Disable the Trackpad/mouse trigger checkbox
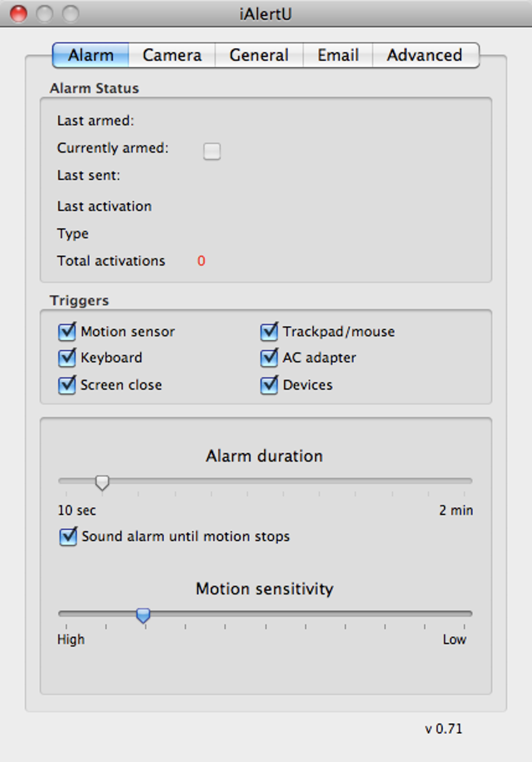Image resolution: width=532 pixels, height=762 pixels. pos(269,332)
